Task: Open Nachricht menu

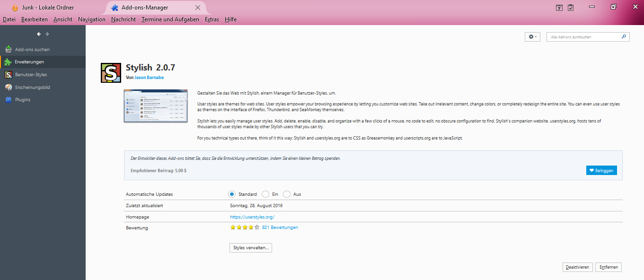Action: [x=124, y=19]
